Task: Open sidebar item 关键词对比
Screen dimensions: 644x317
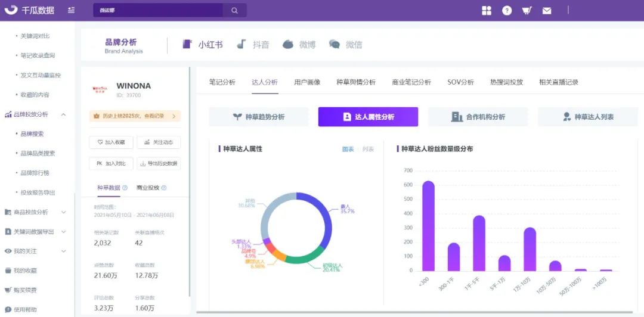Action: [35, 36]
